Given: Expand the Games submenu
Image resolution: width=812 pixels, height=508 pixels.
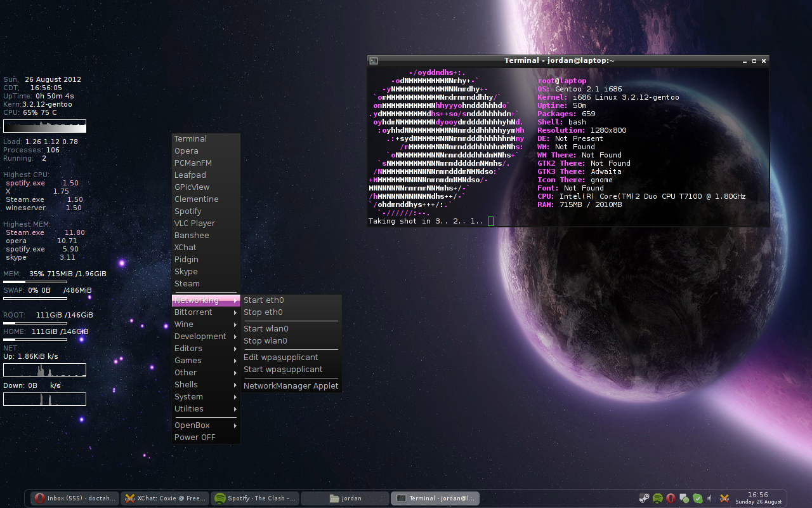Looking at the screenshot, I should tap(188, 360).
